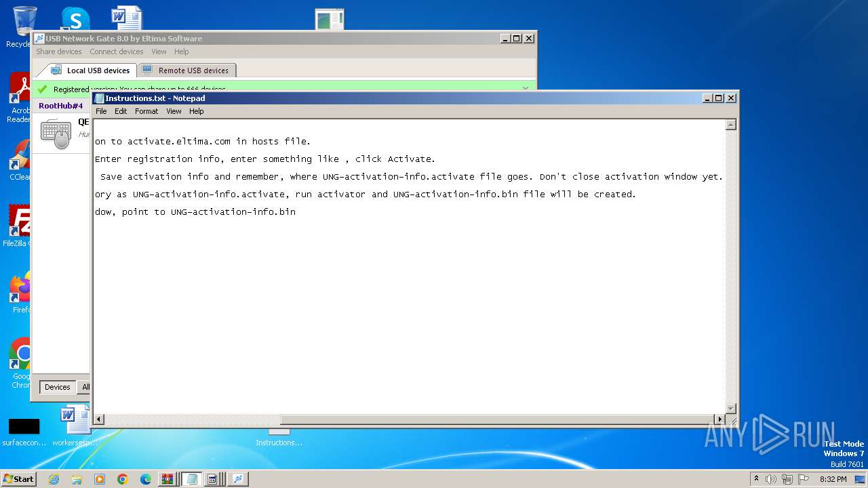
Task: Open Windows Explorer folder in taskbar
Action: point(77,479)
